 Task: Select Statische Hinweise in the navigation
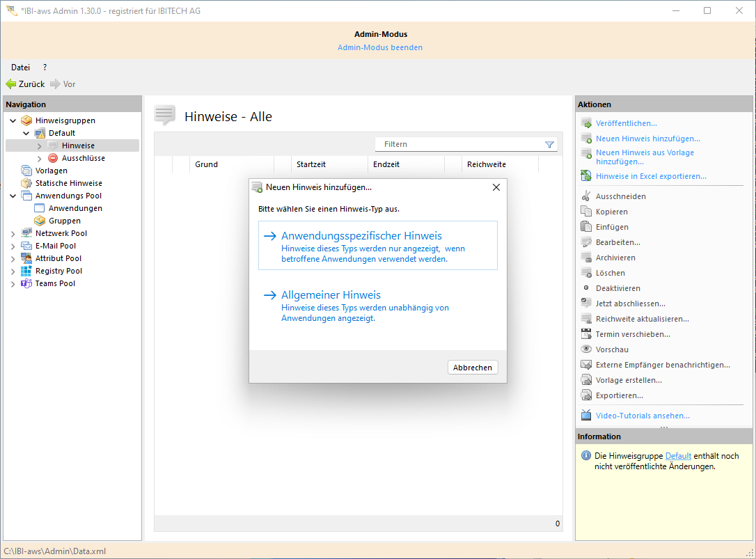click(x=69, y=182)
